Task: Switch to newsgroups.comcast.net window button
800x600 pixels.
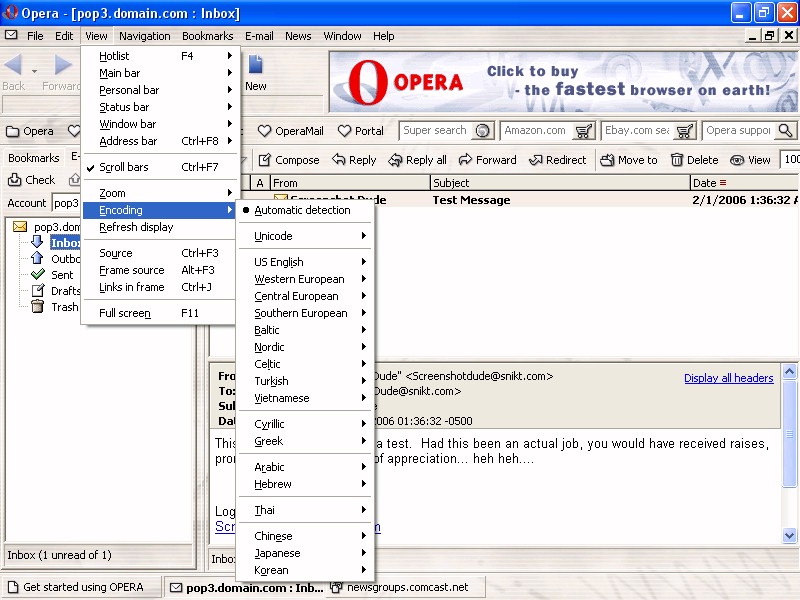Action: click(406, 587)
